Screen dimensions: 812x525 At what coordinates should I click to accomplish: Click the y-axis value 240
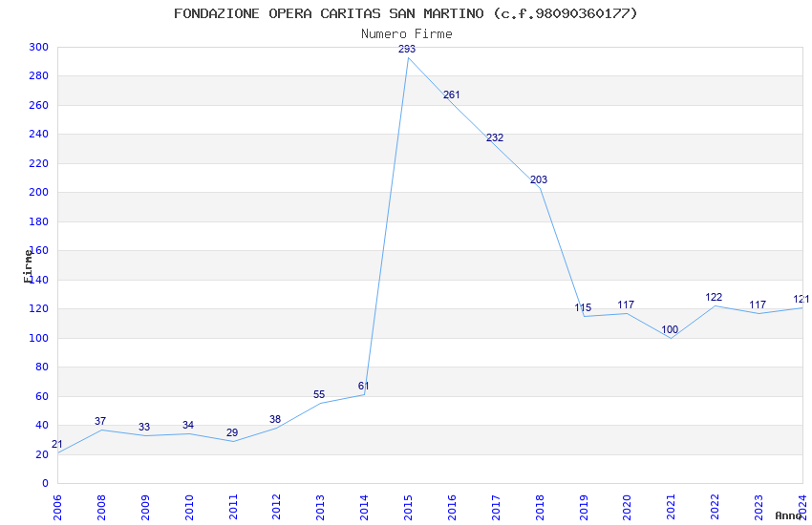[39, 134]
